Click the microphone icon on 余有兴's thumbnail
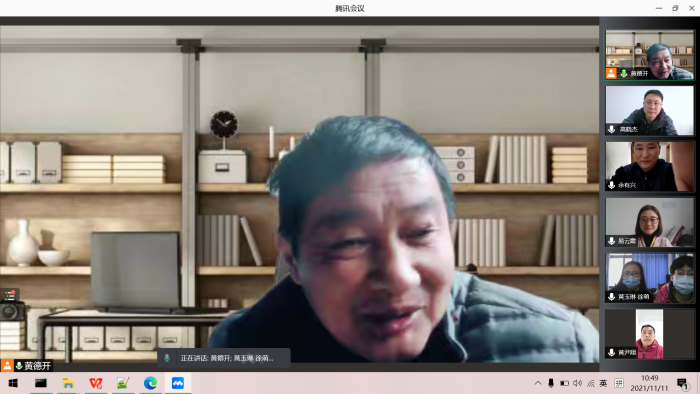 pos(612,185)
